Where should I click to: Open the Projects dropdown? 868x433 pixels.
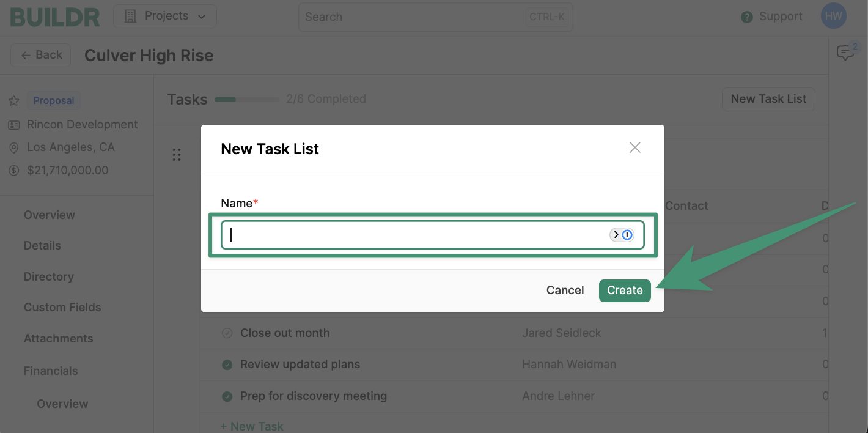pyautogui.click(x=165, y=17)
